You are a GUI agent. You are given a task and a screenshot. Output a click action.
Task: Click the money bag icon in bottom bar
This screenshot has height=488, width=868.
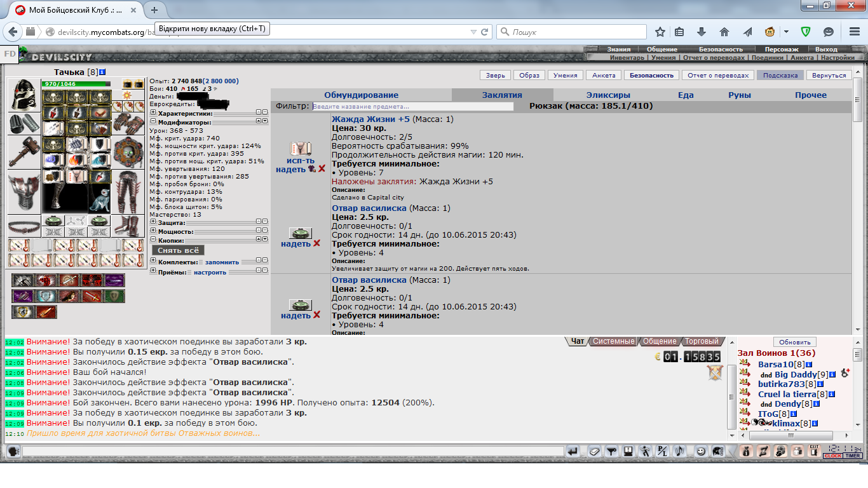pyautogui.click(x=747, y=451)
